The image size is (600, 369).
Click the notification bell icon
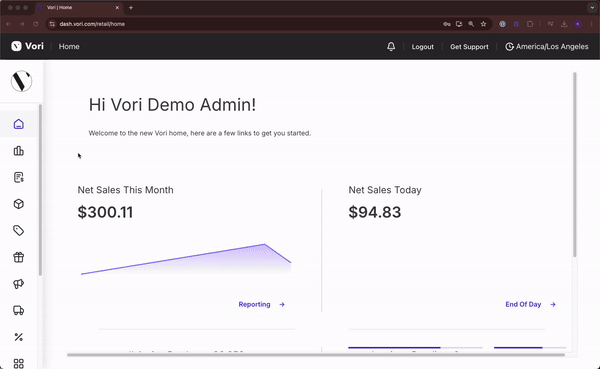pos(391,47)
